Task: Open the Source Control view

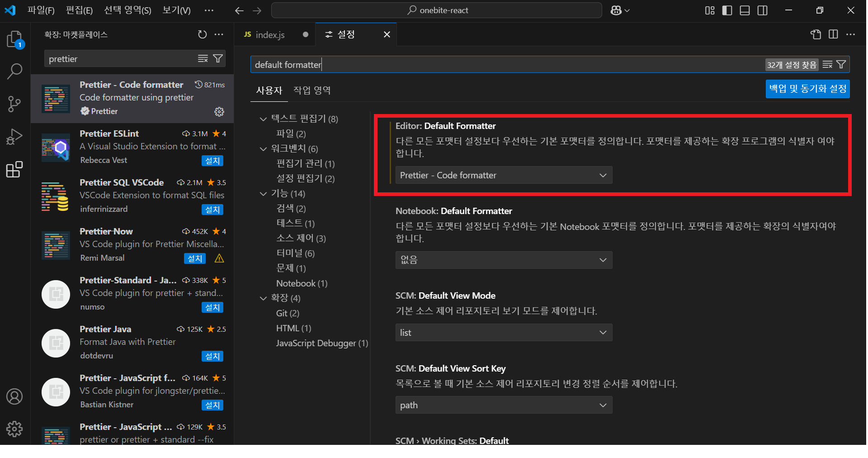Action: coord(15,104)
